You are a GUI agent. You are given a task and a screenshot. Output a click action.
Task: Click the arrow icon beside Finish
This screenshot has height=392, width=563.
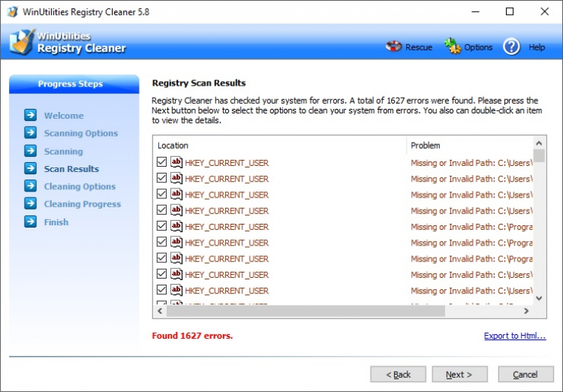31,222
